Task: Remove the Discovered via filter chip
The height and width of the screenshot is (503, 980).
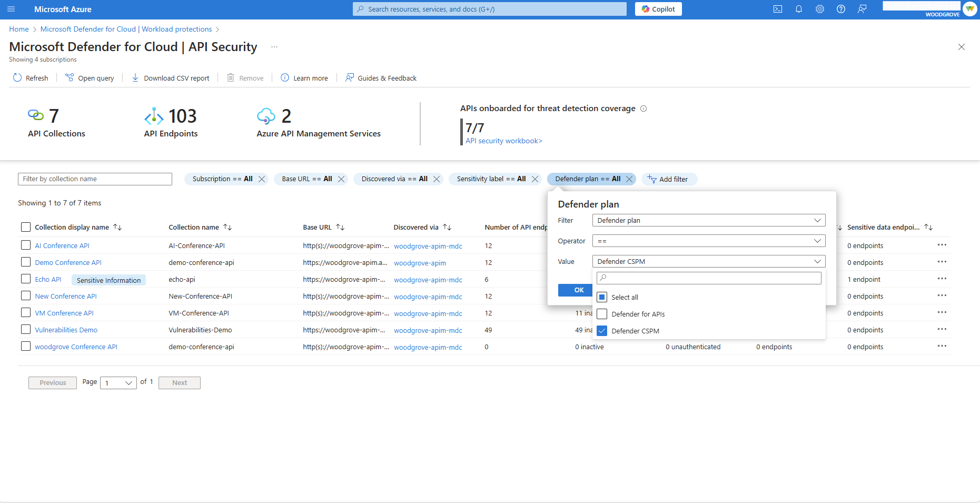Action: pos(437,179)
